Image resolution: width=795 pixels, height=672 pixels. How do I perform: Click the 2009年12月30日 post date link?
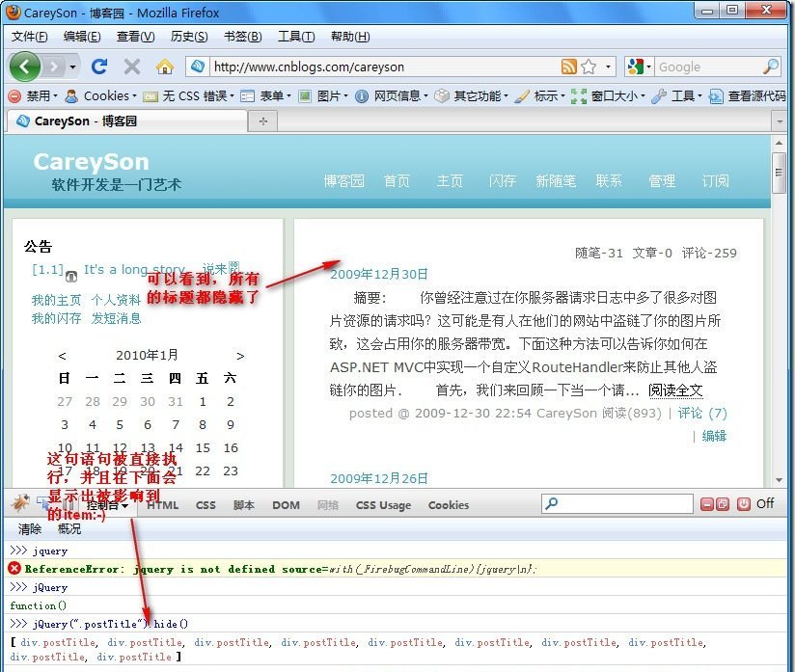pos(379,274)
